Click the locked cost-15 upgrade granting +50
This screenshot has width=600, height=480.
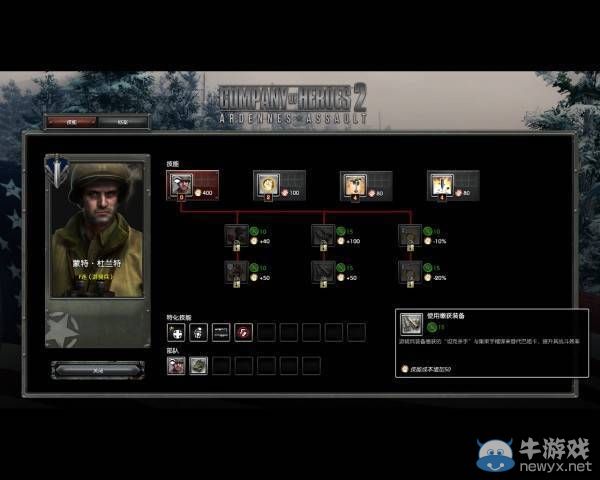tap(323, 273)
